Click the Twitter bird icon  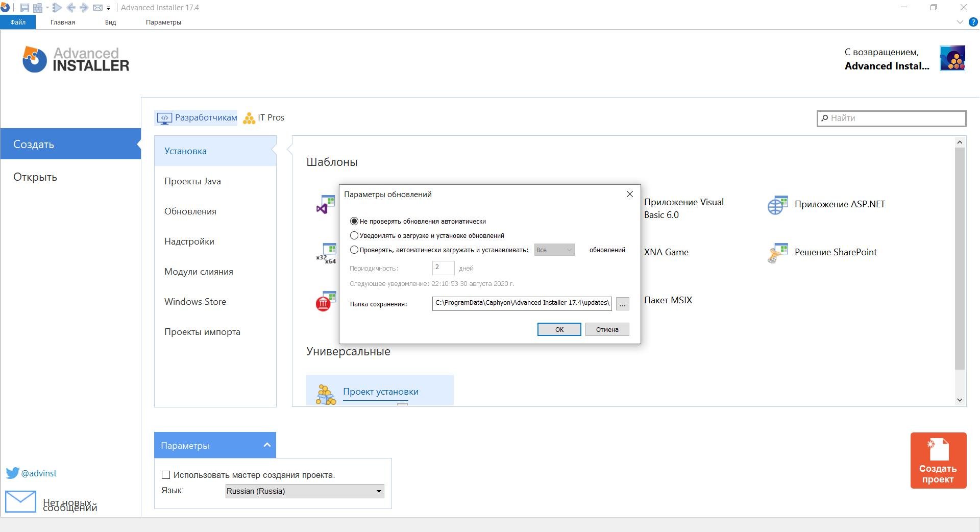click(12, 473)
